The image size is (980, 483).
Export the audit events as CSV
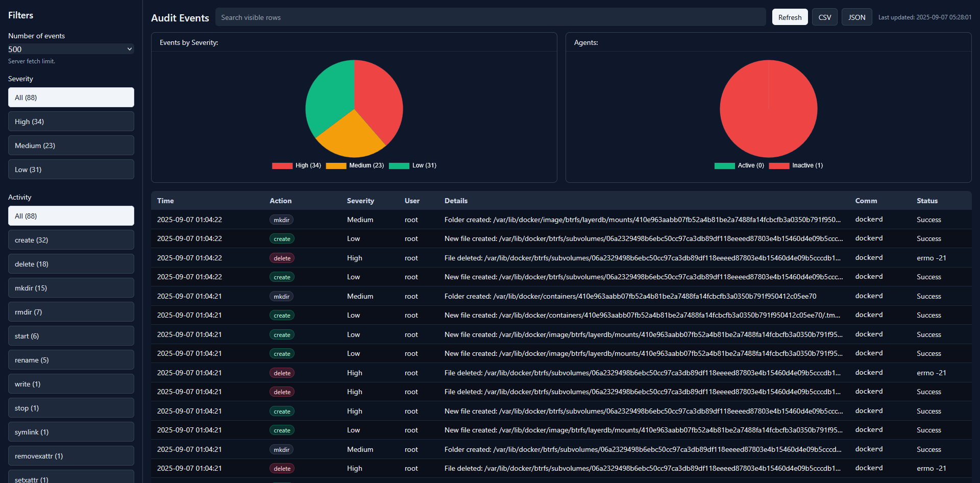[x=825, y=17]
